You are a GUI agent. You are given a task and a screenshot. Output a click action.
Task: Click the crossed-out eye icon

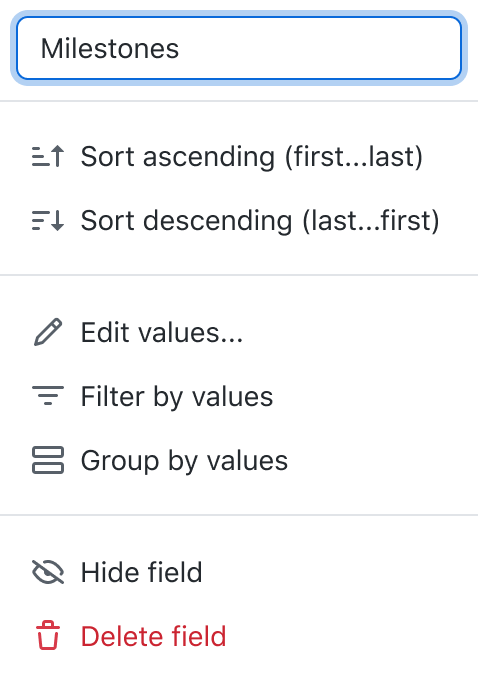tap(48, 572)
